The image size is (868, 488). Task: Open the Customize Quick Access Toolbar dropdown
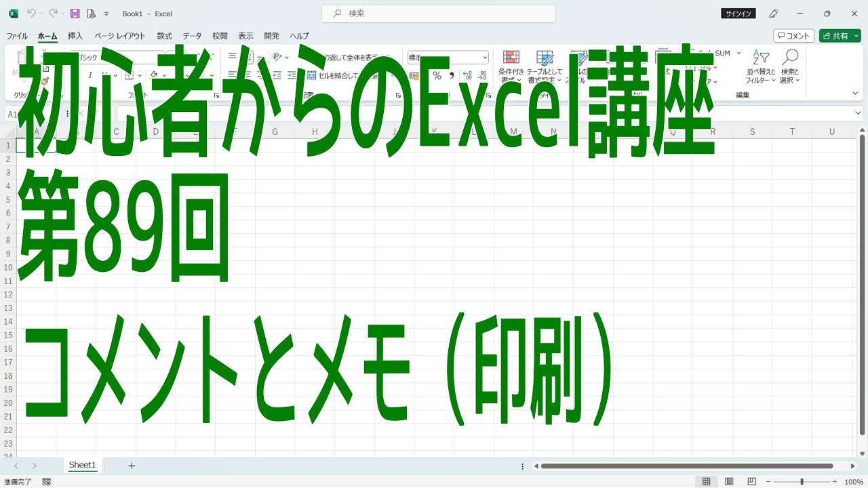[x=106, y=14]
